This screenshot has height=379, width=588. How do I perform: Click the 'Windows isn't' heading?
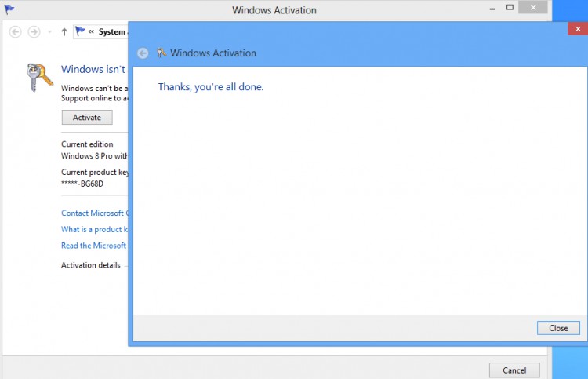point(93,69)
